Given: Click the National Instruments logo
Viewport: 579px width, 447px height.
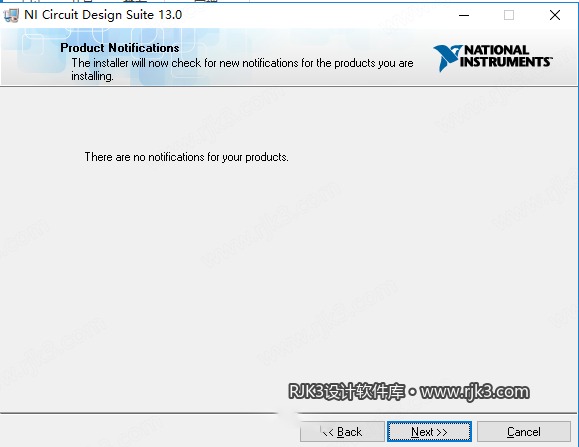Looking at the screenshot, I should click(493, 57).
